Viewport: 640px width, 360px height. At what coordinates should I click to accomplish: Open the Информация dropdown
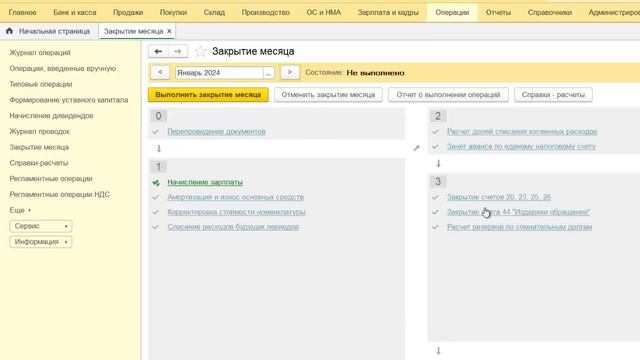click(41, 242)
